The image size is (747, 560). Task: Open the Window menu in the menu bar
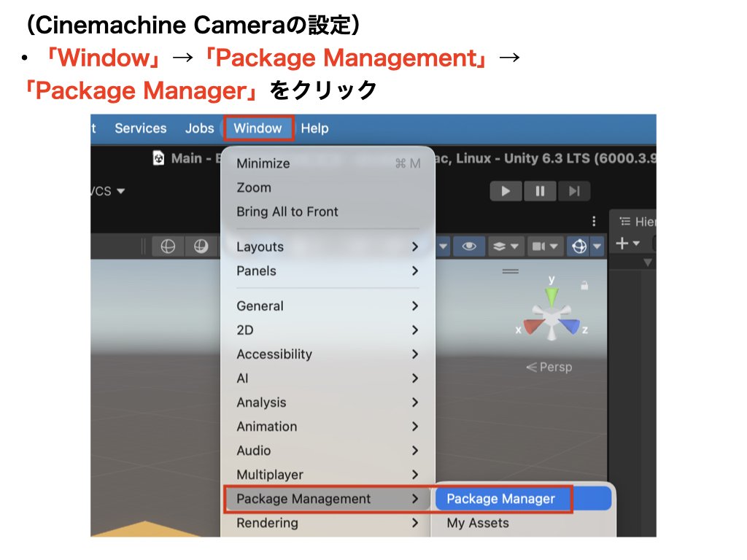pyautogui.click(x=258, y=128)
